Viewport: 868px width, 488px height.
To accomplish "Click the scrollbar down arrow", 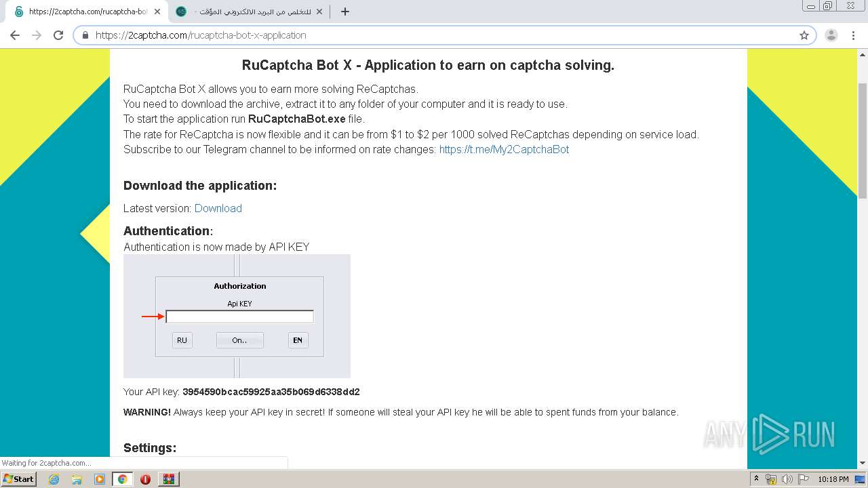I will pos(863,463).
